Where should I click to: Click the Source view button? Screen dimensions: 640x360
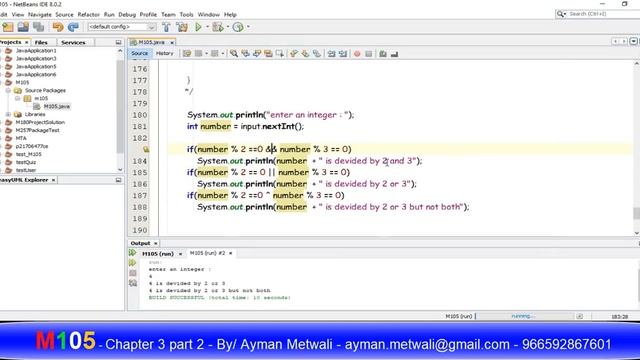pos(140,53)
